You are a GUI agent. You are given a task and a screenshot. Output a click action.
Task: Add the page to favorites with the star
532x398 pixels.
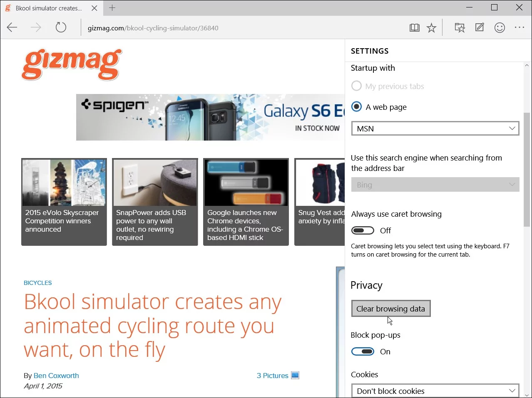pyautogui.click(x=431, y=27)
